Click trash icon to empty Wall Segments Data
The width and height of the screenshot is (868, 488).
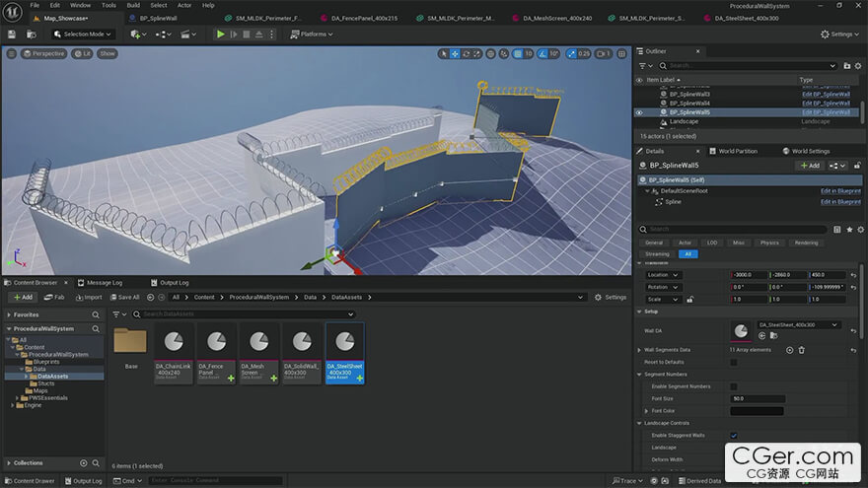[801, 350]
